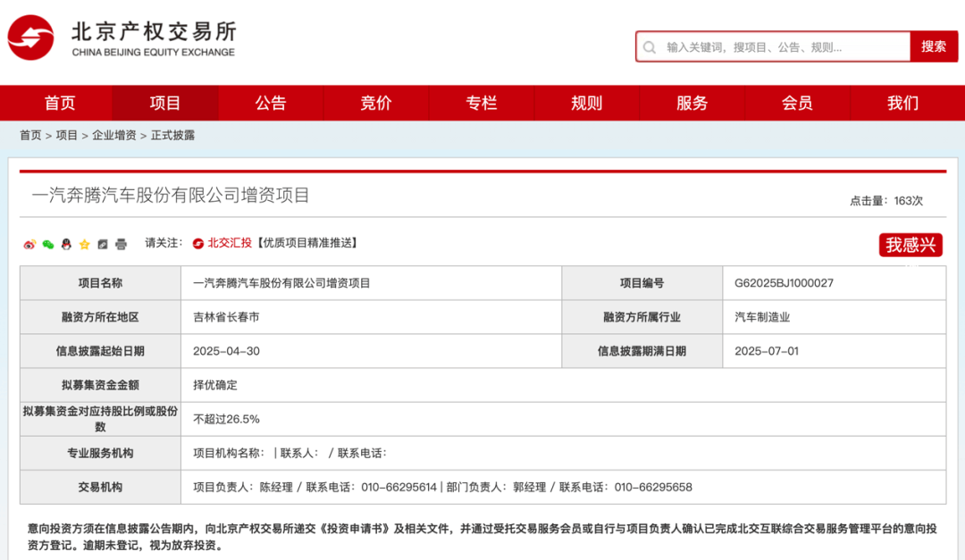Open the 我们 menu
Screen dimensions: 965x560
point(902,103)
